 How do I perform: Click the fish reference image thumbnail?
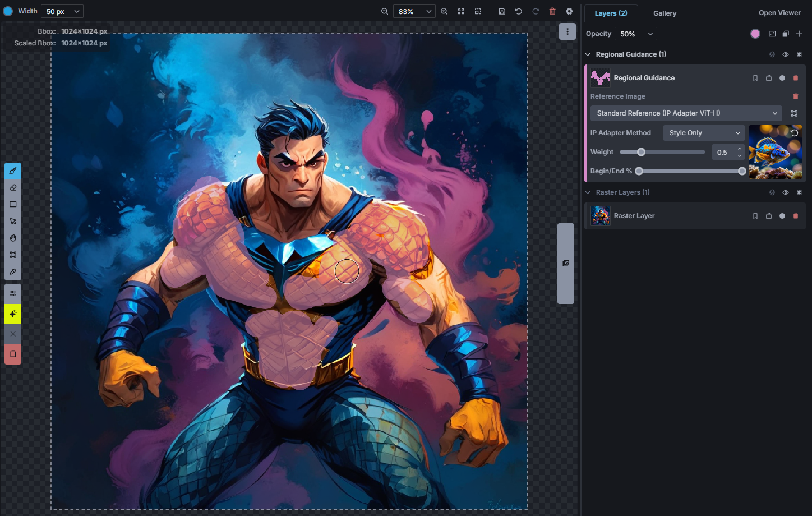coord(775,152)
